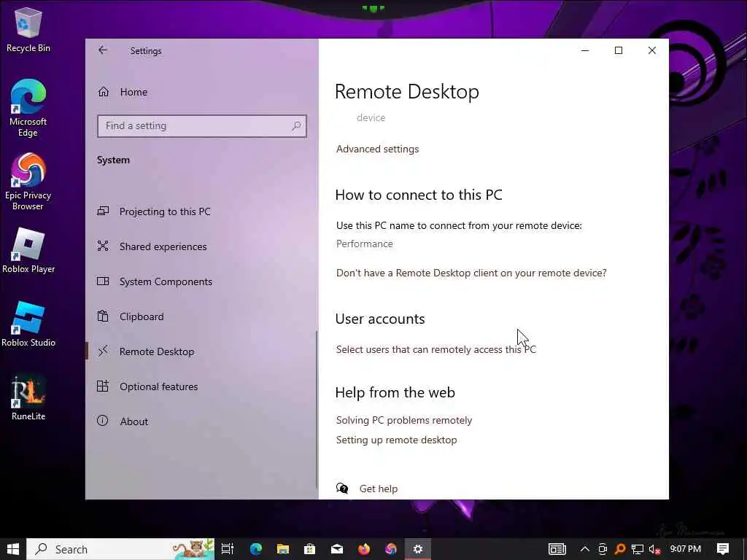The height and width of the screenshot is (560, 747).
Task: Open Task View from the taskbar
Action: (x=228, y=549)
